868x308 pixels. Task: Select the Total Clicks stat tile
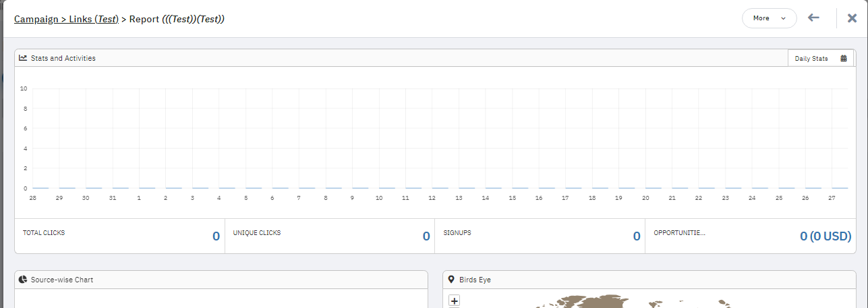tap(119, 236)
